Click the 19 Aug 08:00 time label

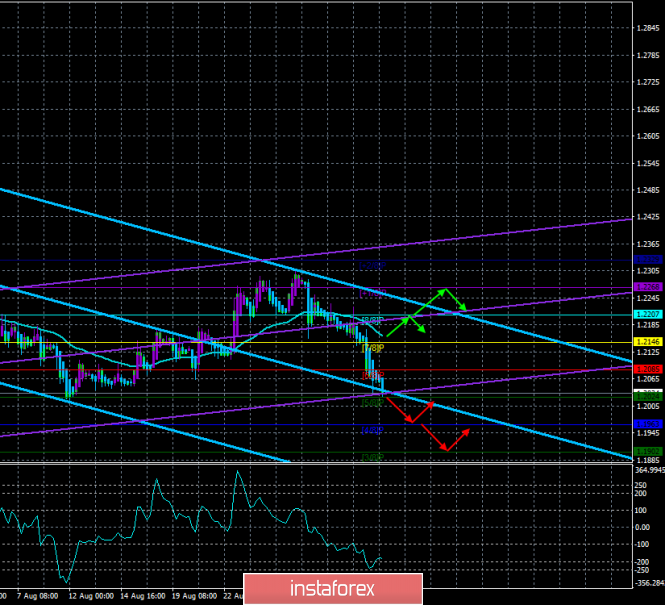pos(195,596)
